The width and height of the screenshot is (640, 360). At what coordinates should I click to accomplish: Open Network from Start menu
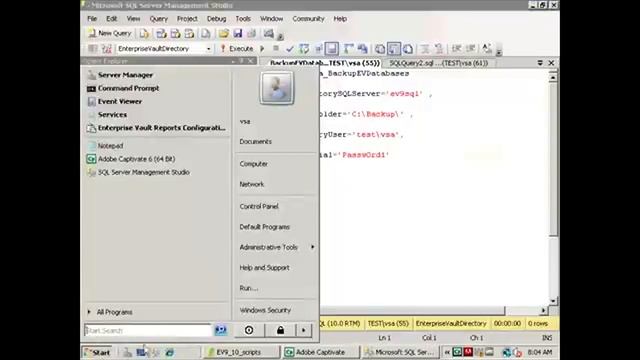[x=251, y=184]
